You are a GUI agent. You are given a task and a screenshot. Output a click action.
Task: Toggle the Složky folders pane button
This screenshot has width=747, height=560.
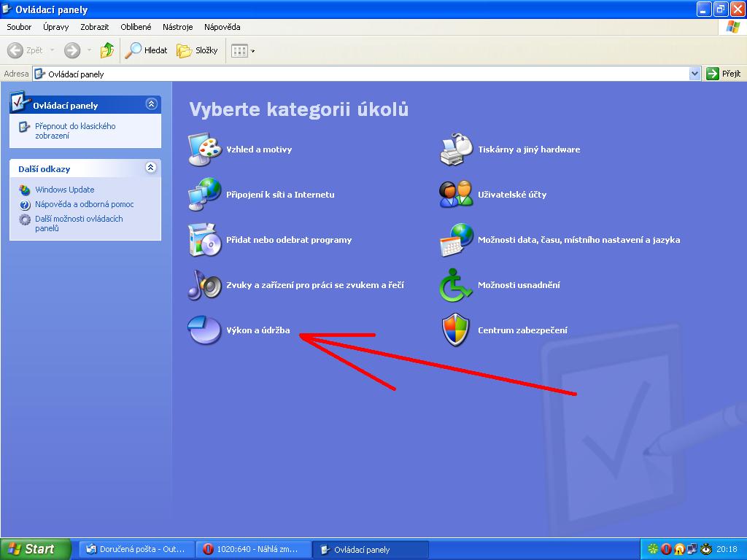click(197, 50)
